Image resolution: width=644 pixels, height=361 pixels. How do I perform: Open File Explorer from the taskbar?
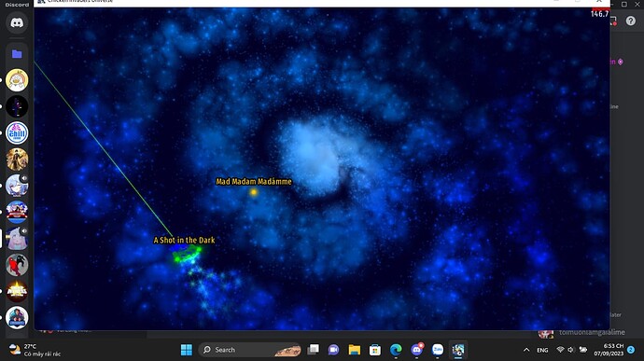[x=355, y=350]
